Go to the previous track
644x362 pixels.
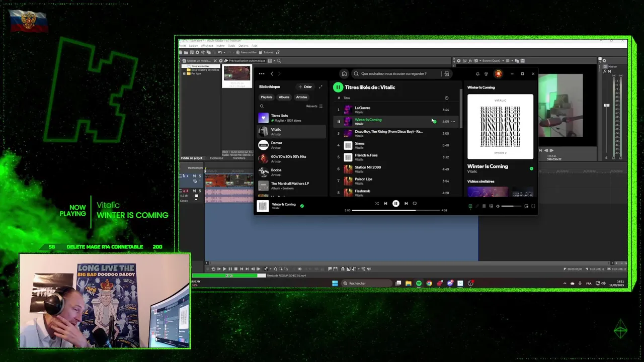[385, 204]
